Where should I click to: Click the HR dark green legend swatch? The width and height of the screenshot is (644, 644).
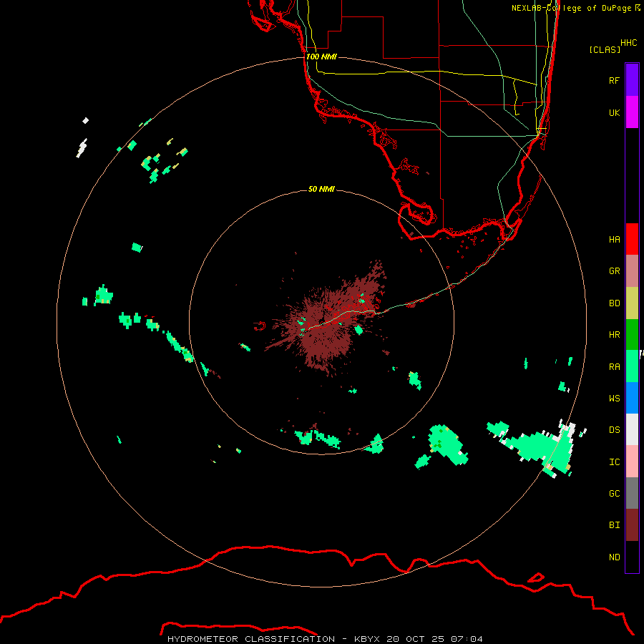coord(632,334)
